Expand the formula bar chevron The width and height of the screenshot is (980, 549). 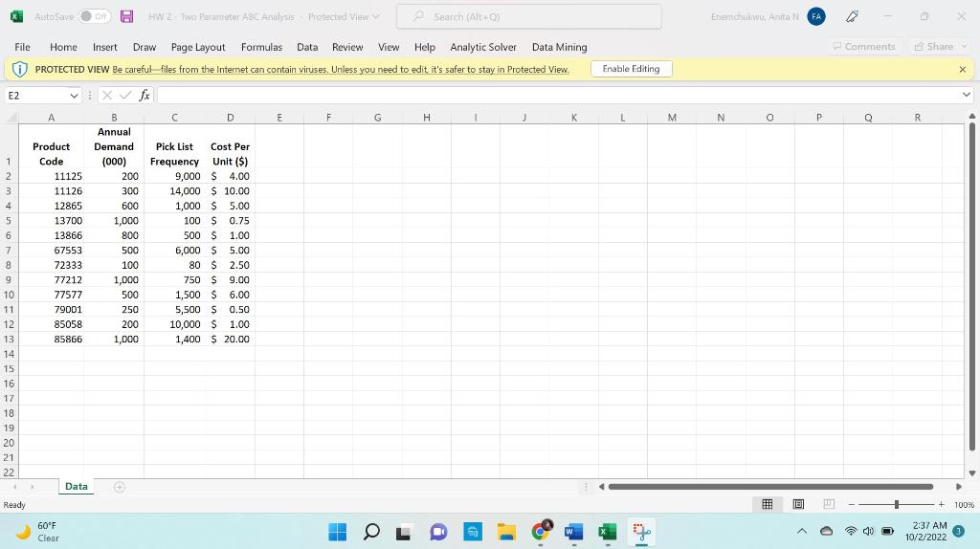coord(967,95)
